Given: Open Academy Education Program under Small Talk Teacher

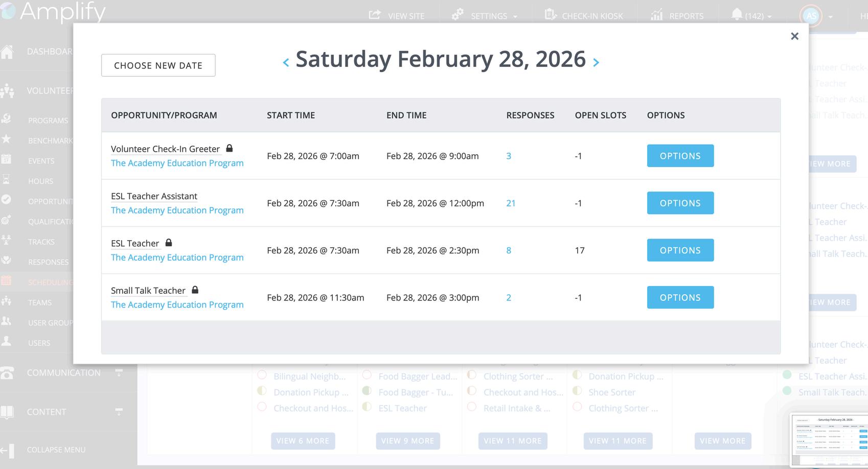Looking at the screenshot, I should pos(177,304).
